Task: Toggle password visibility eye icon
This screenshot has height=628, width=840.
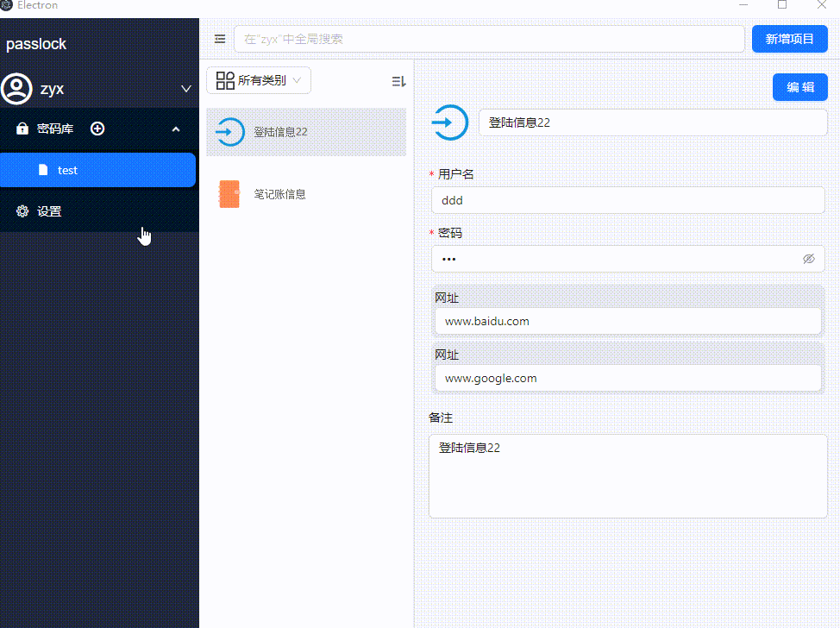Action: [x=808, y=259]
